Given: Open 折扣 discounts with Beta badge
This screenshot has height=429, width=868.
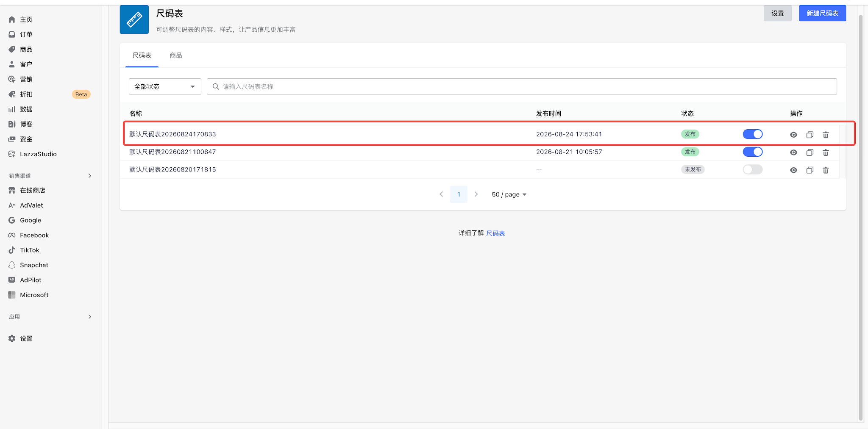Looking at the screenshot, I should 26,94.
